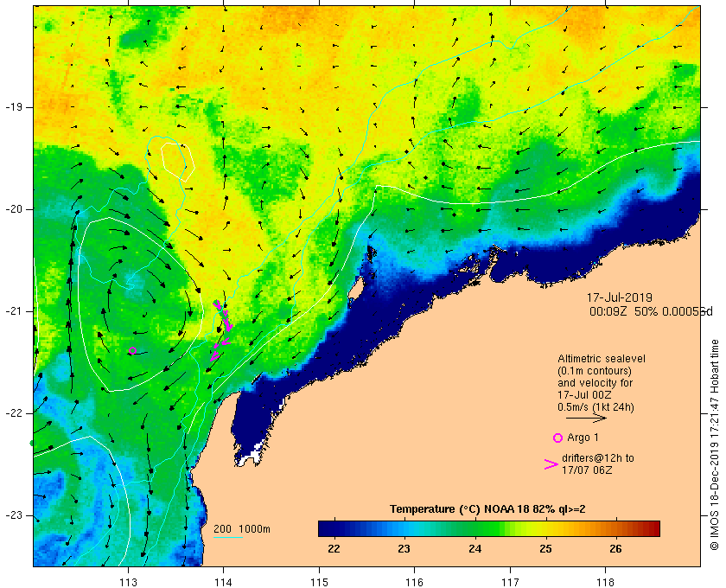
Task: Click the longitude axis label '116'
Action: 414,582
